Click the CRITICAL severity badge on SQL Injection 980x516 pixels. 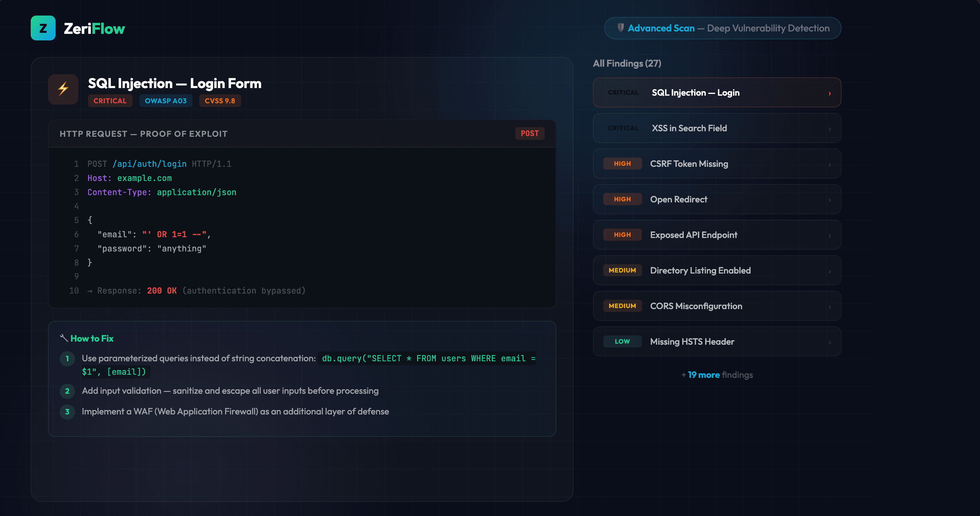point(110,101)
